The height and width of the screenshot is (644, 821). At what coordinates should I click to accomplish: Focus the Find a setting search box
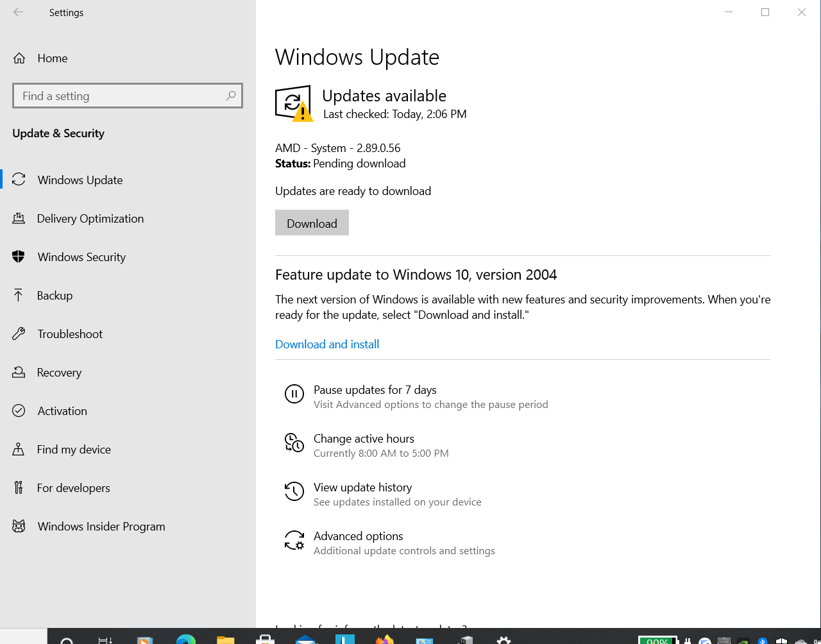[128, 96]
